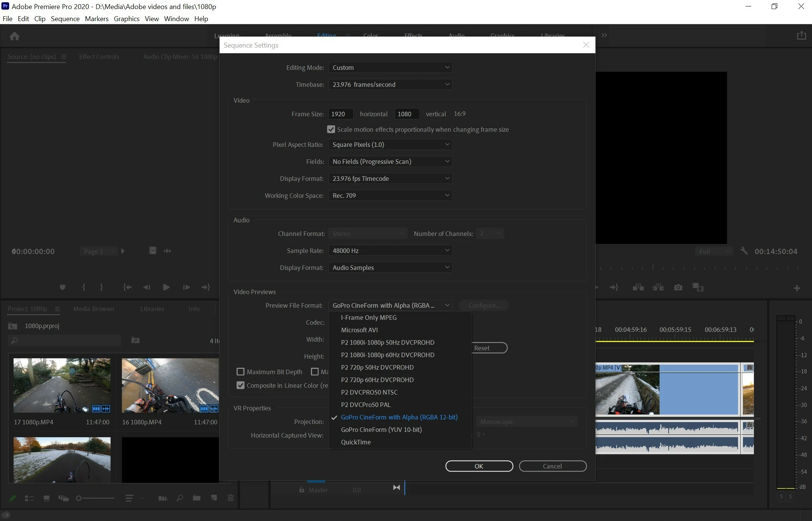
Task: Click the horizontal frame size field
Action: tap(340, 114)
